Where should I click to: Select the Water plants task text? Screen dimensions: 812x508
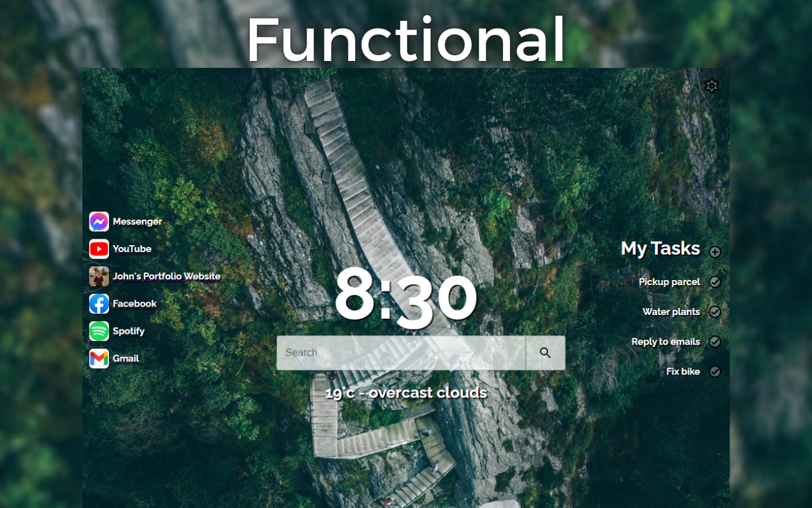(x=671, y=312)
